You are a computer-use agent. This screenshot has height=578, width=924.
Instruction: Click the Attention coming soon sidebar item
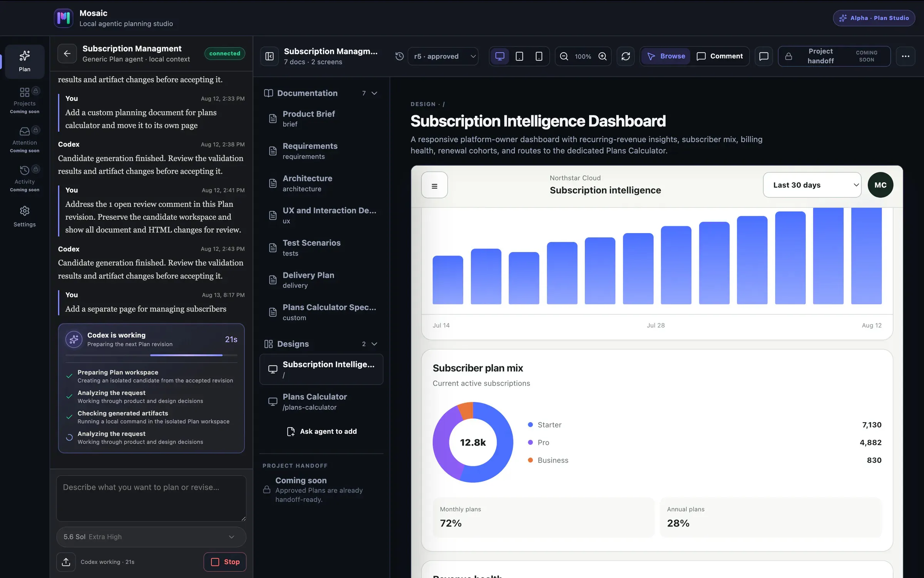click(25, 140)
